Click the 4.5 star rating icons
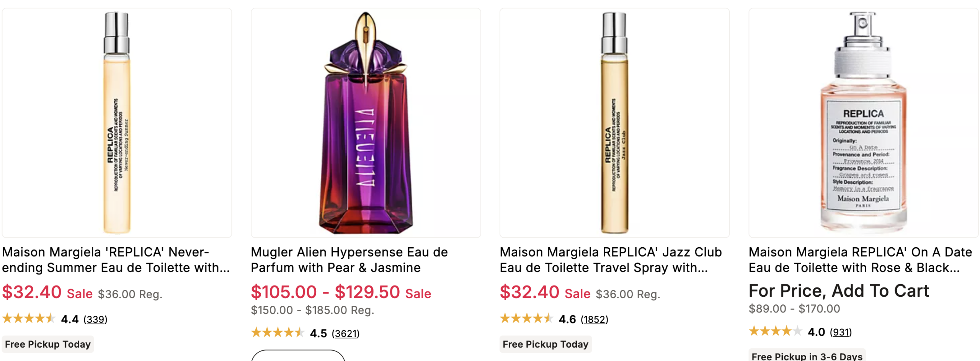 (278, 333)
